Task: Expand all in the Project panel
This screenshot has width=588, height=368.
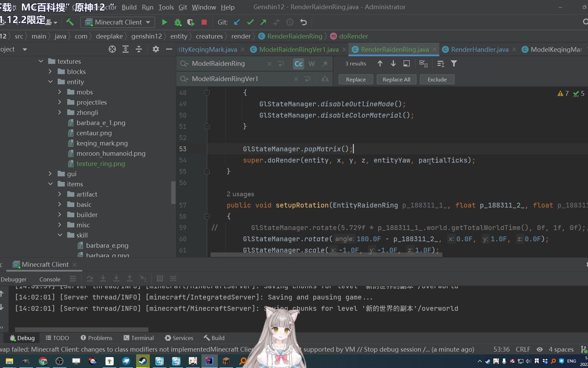Action: point(126,49)
